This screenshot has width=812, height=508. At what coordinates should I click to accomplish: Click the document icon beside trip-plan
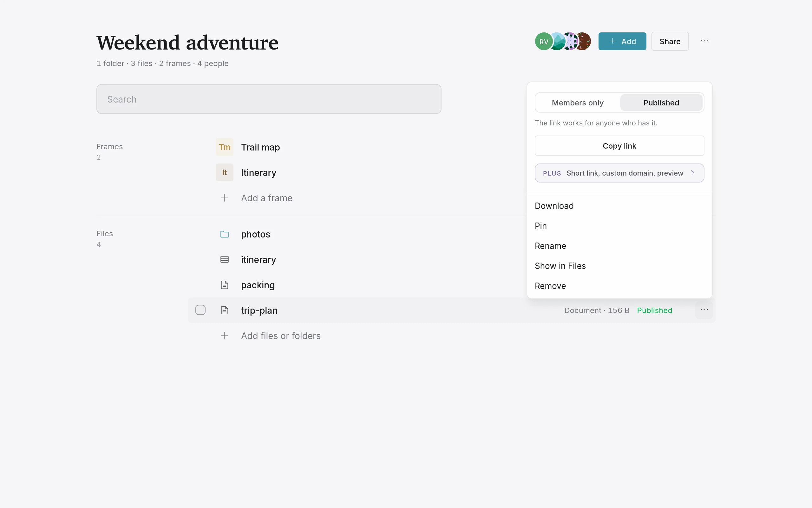tap(225, 310)
